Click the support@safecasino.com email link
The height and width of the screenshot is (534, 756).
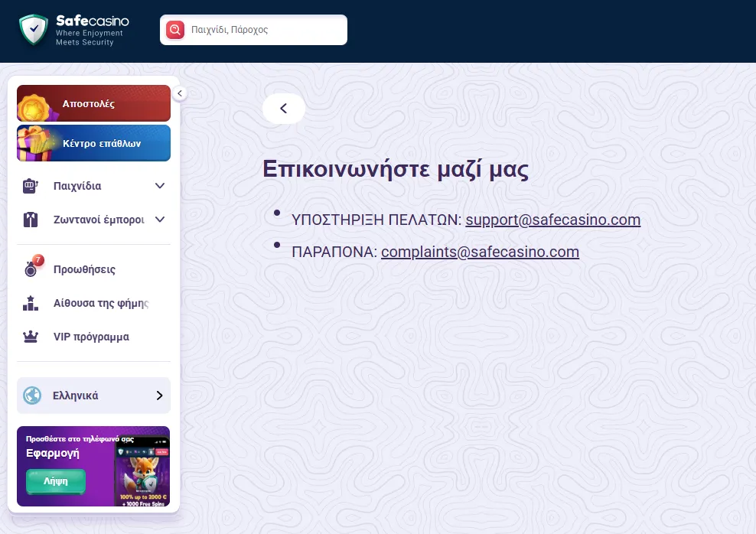552,220
